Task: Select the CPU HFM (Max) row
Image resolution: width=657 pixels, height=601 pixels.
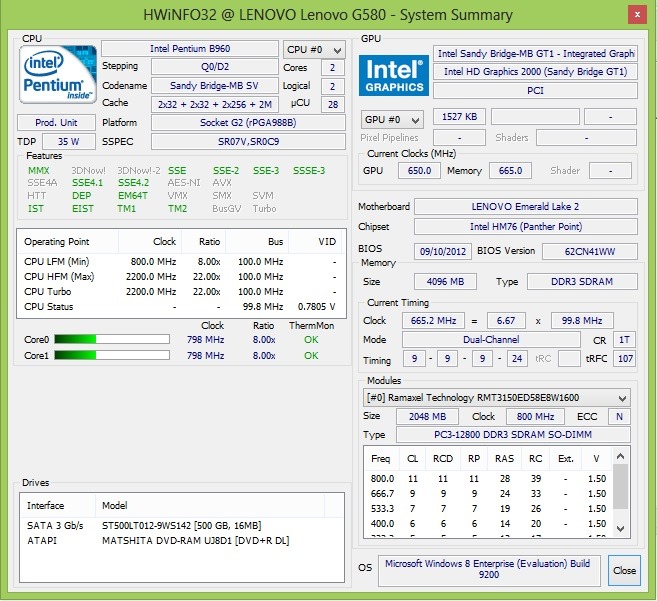Action: (181, 277)
